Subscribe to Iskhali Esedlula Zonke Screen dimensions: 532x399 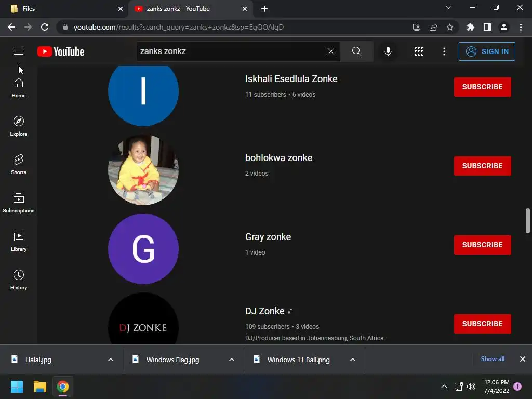point(483,87)
